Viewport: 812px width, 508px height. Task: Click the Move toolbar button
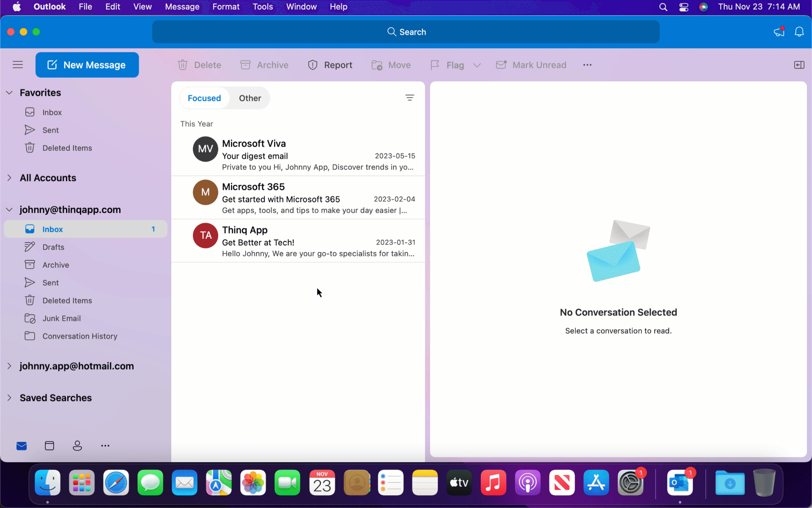click(391, 65)
